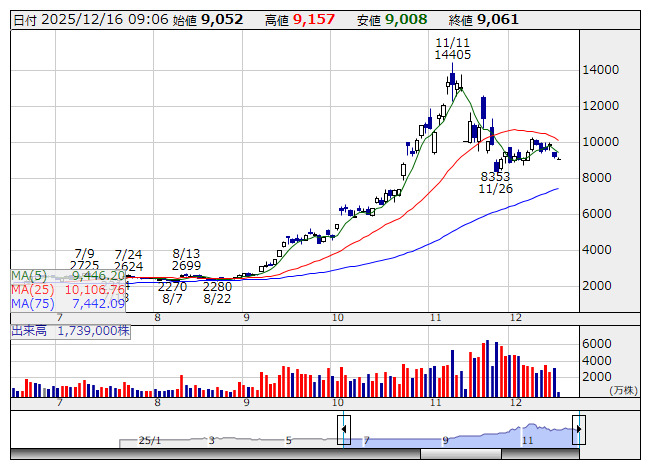
Task: Click the 8/13 2699 high label
Action: coord(186,260)
